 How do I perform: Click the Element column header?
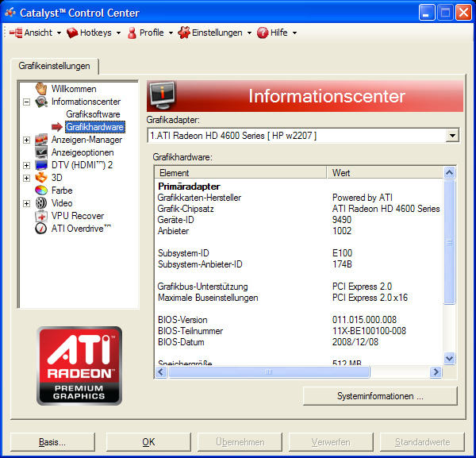coord(240,173)
